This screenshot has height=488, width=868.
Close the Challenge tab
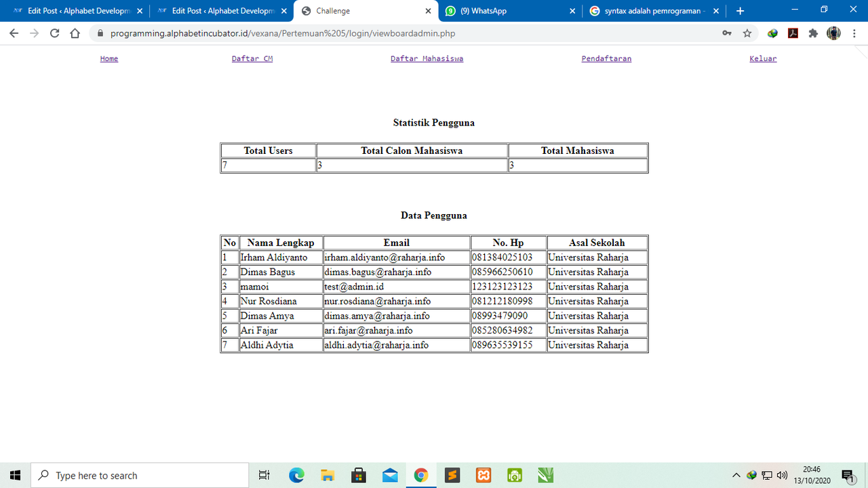[428, 11]
